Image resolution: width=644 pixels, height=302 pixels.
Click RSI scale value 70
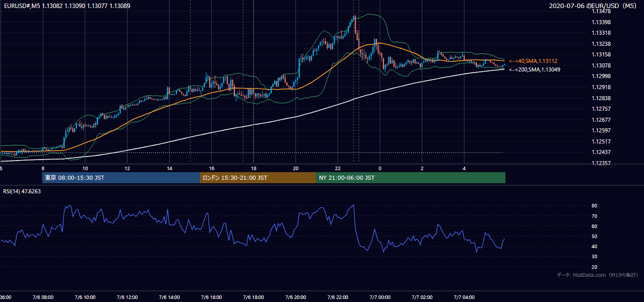[595, 216]
